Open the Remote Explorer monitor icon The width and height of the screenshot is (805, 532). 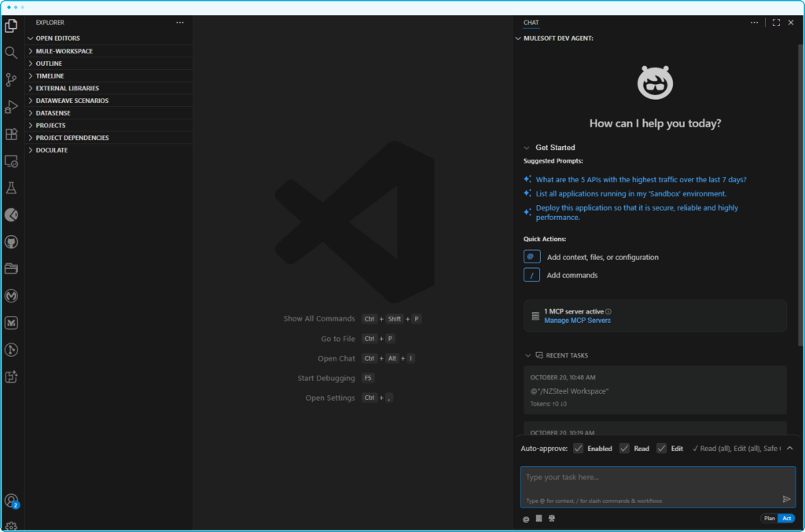(x=11, y=161)
